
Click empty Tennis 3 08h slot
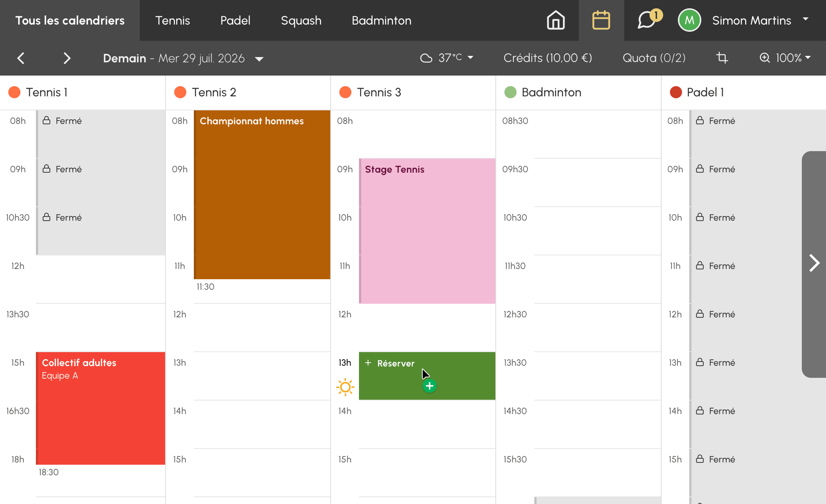coord(427,134)
